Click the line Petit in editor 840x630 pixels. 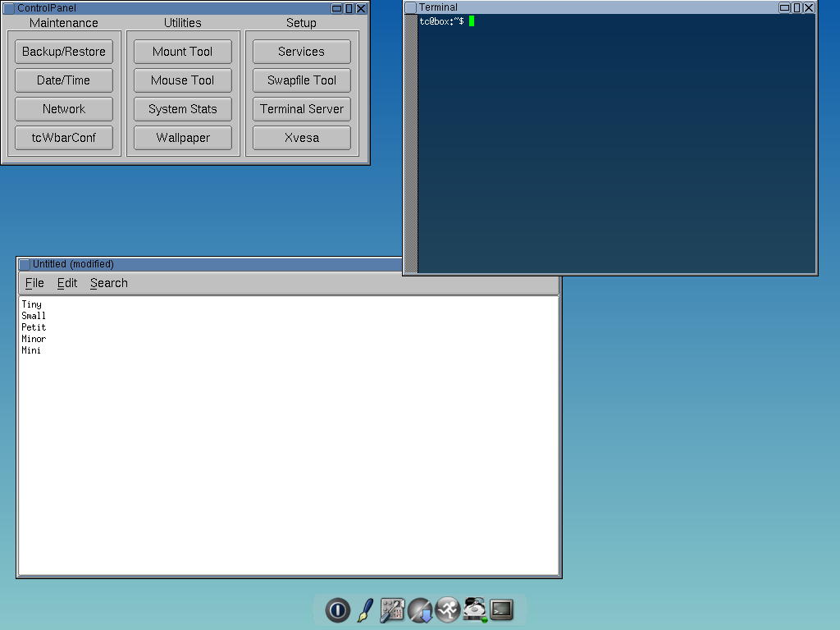[34, 327]
